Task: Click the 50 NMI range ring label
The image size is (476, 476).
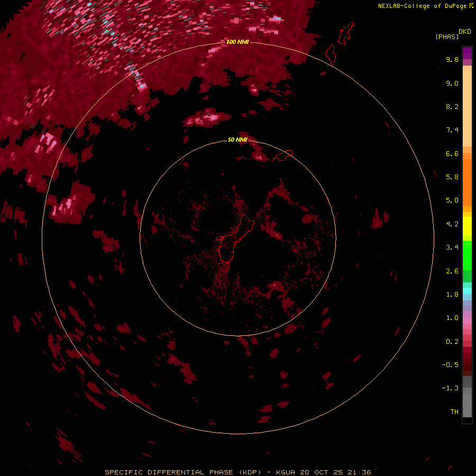Action: (237, 140)
